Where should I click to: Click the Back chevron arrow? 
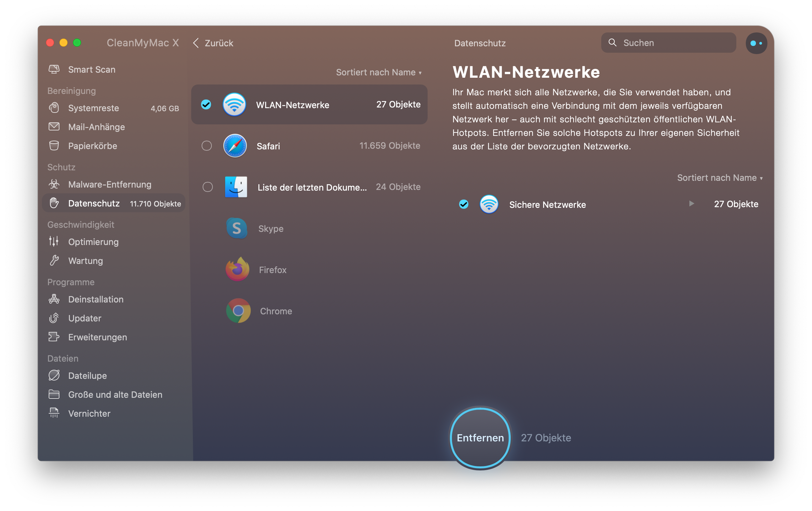click(x=196, y=43)
